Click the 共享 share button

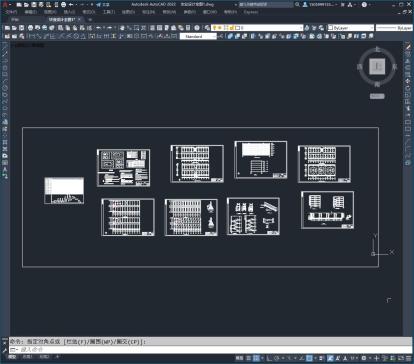coord(103,5)
